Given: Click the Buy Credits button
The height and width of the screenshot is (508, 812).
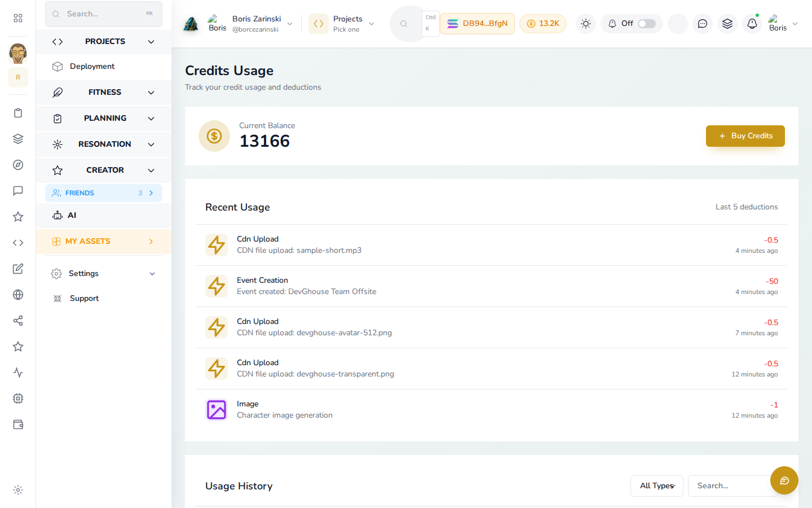Looking at the screenshot, I should pyautogui.click(x=745, y=136).
